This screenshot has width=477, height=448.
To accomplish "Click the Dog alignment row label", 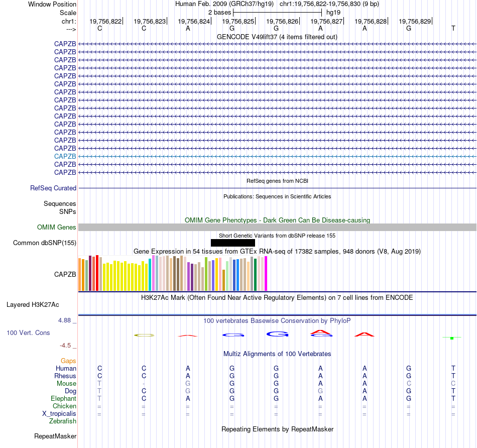I will tap(70, 391).
